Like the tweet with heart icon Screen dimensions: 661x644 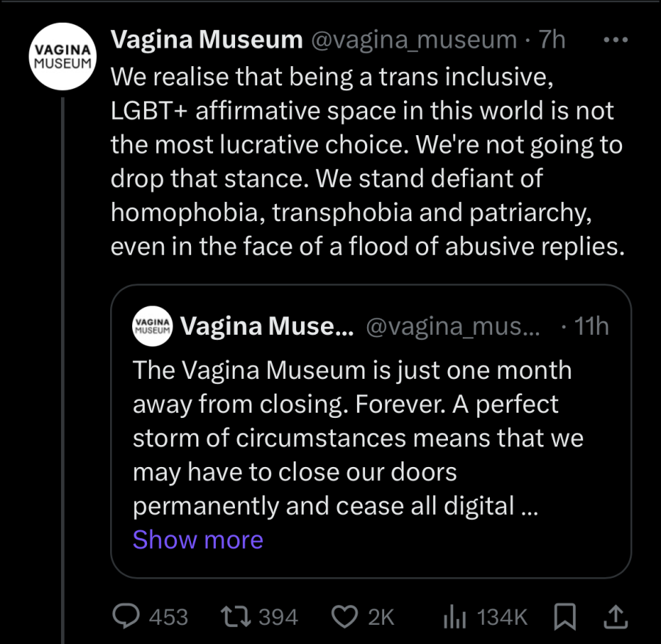pos(344,617)
